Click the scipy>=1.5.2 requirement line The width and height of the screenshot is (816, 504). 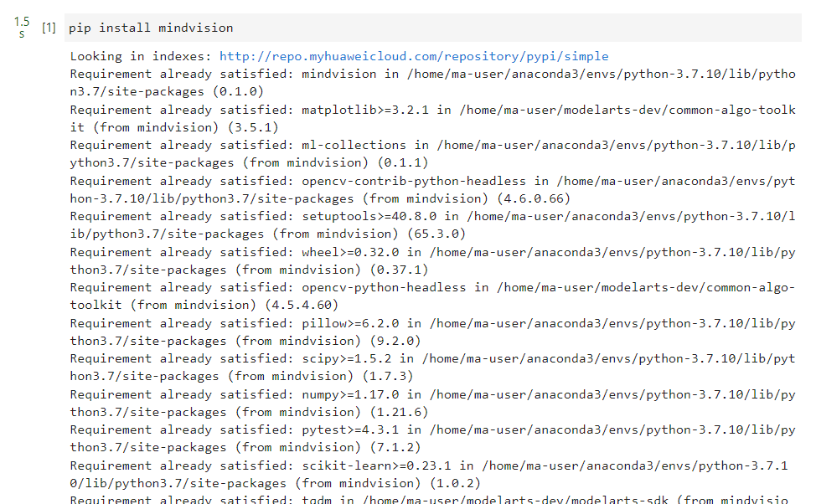point(433,368)
